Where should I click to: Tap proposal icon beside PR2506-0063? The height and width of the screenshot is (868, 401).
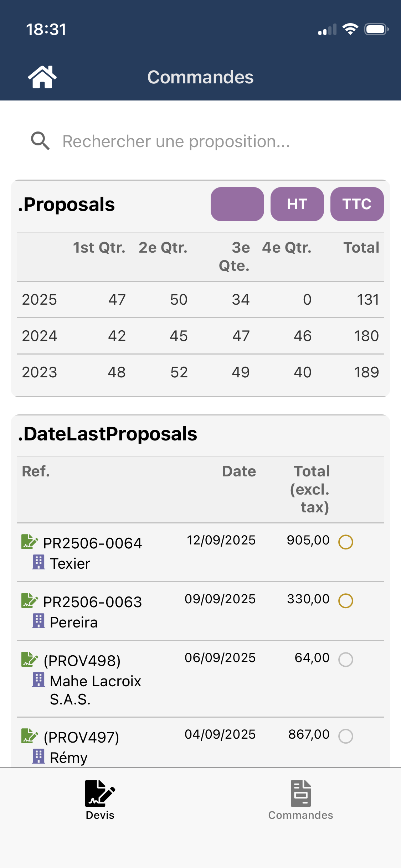pos(29,600)
